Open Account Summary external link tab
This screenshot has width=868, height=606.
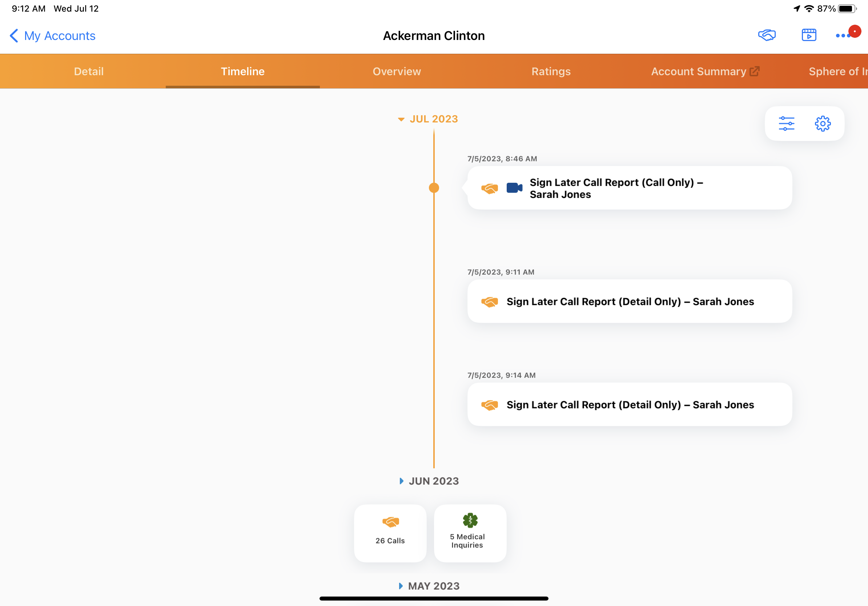705,72
